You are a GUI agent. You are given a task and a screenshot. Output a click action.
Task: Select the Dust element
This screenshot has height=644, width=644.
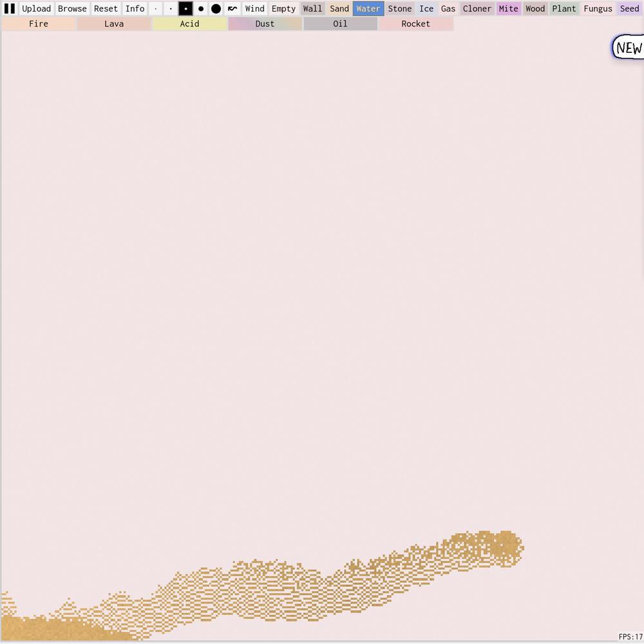click(x=265, y=24)
